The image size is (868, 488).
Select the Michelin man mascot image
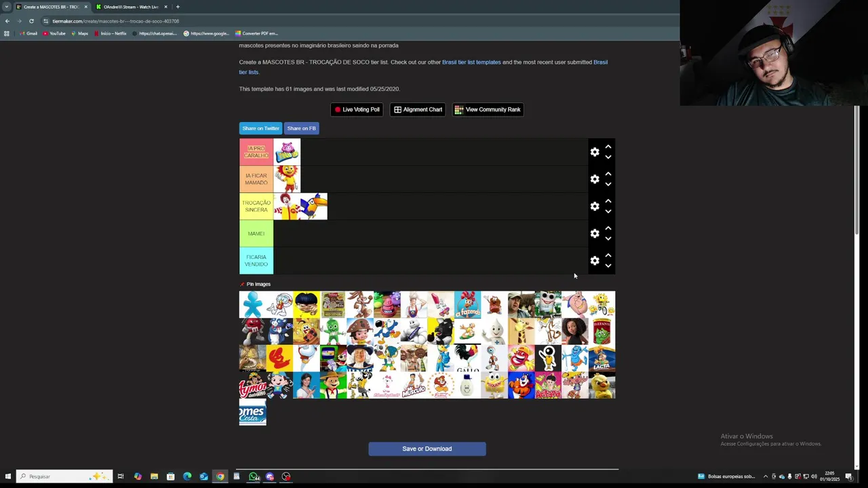414,331
